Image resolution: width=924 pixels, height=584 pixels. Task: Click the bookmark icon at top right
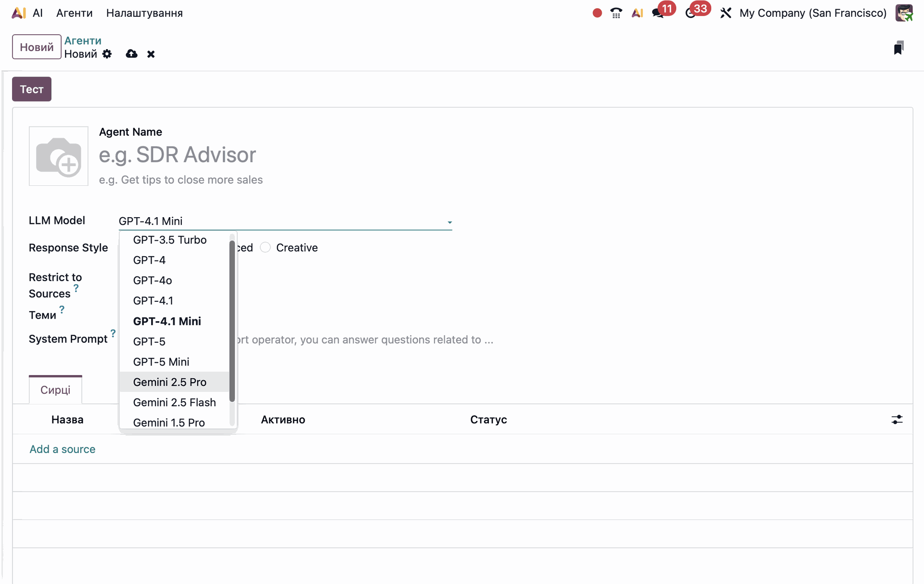point(898,48)
